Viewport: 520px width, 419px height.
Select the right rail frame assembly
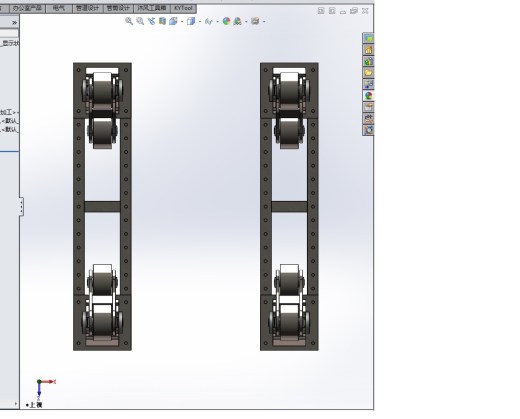click(289, 207)
